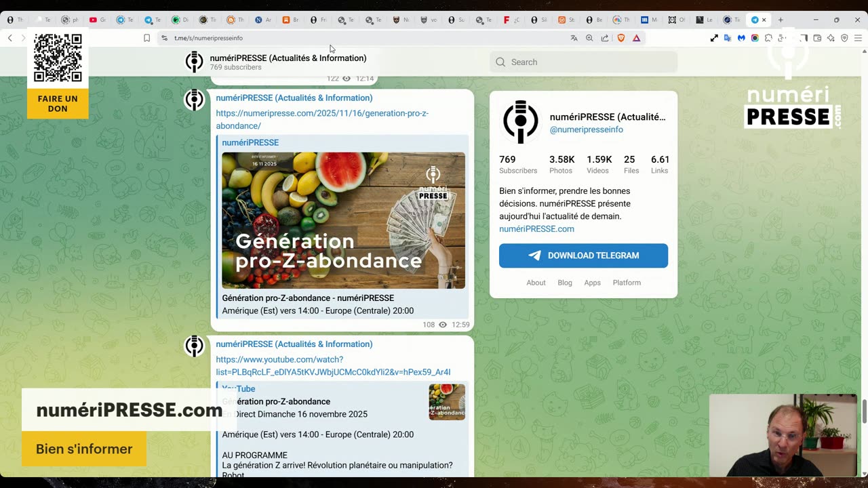
Task: Open the About footer link
Action: 536,283
